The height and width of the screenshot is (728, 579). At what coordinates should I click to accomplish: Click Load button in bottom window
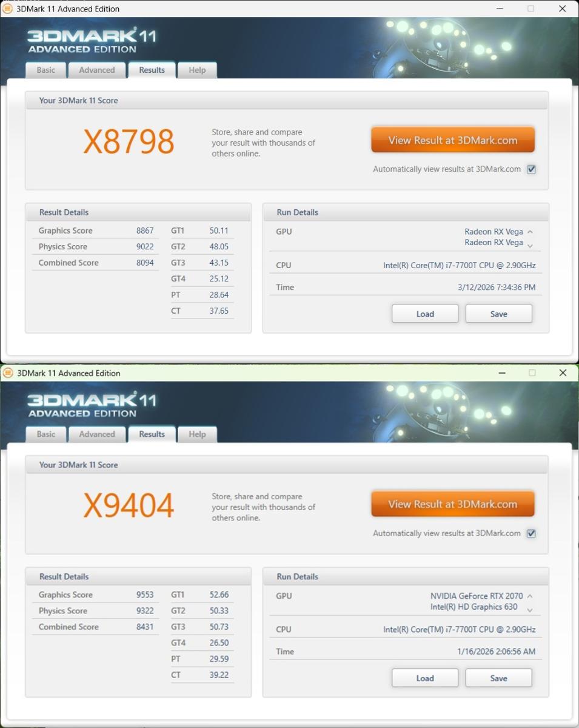(x=425, y=678)
